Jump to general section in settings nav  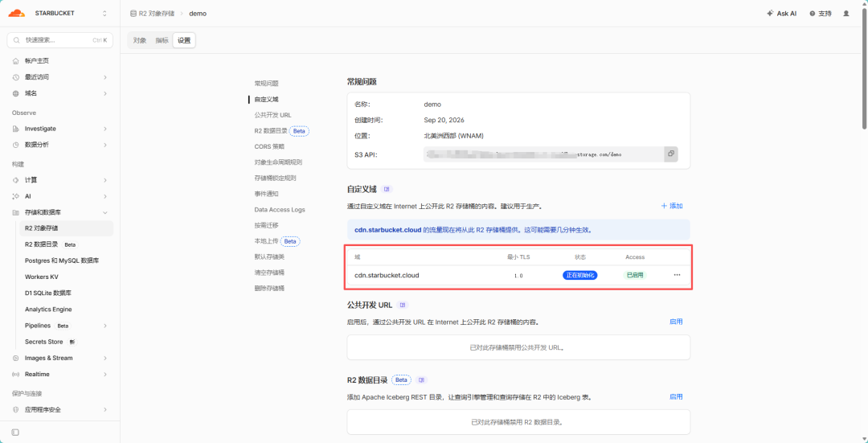[x=266, y=83]
